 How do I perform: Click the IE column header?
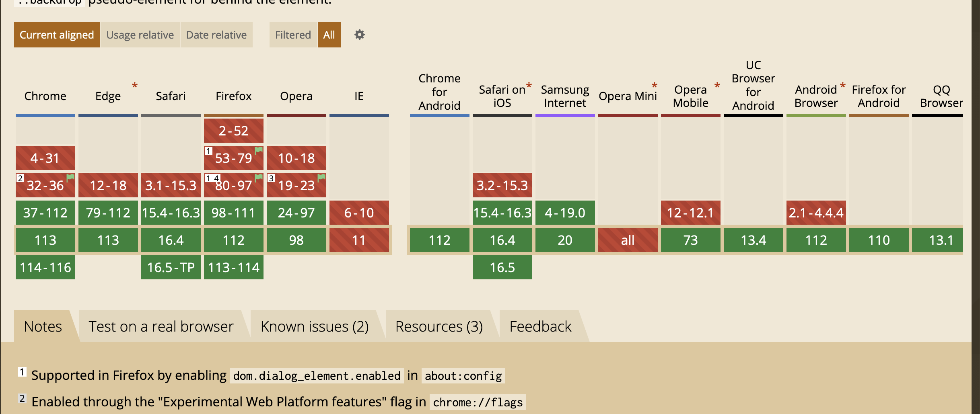coord(359,96)
